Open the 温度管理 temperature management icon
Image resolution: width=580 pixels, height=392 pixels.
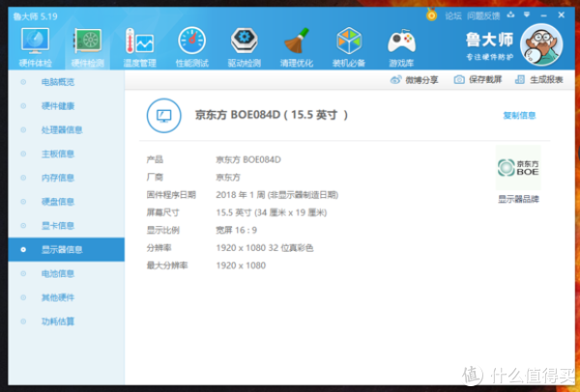(x=140, y=47)
